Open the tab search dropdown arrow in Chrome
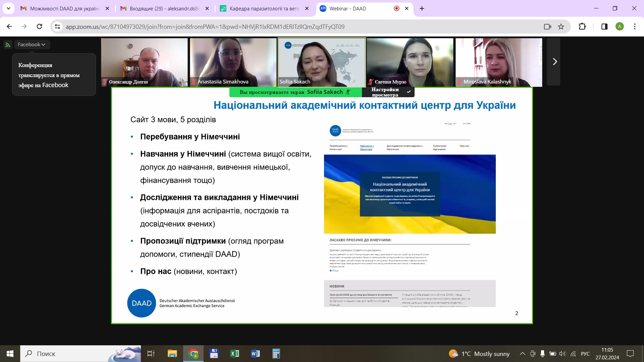Image resolution: width=644 pixels, height=362 pixels. pos(8,8)
